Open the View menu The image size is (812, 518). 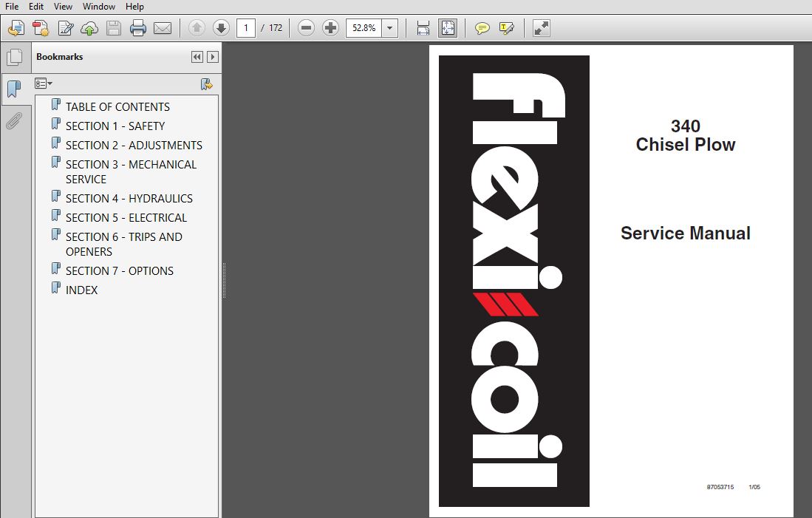tap(63, 6)
